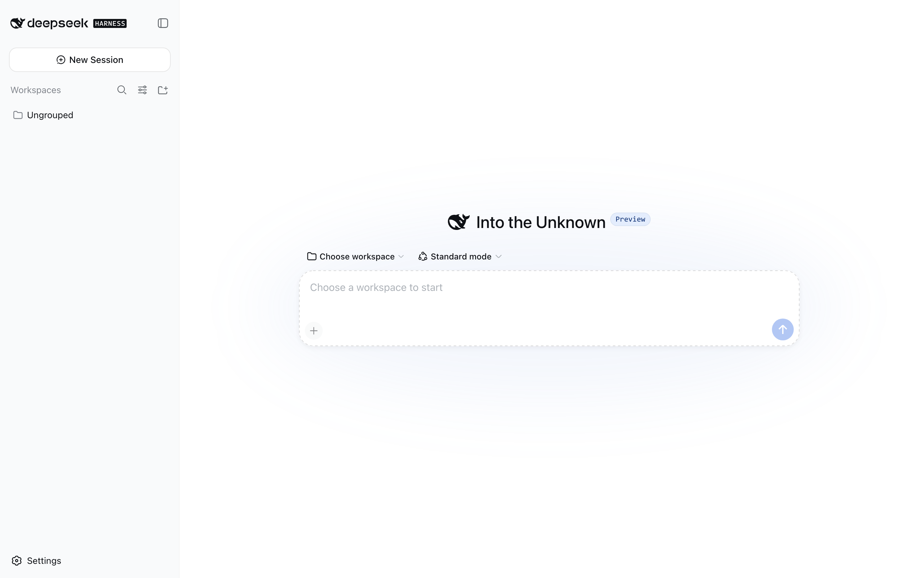Click the Preview badge
This screenshot has height=578, width=924.
630,219
